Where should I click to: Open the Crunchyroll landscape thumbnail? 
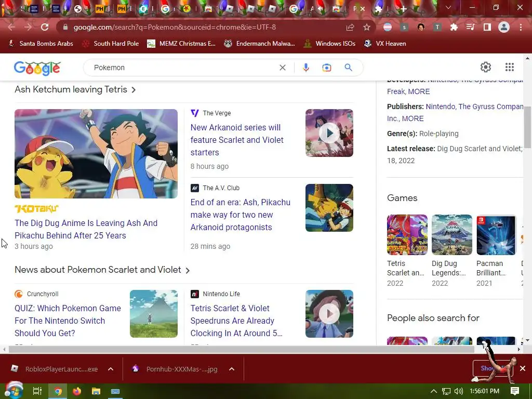[153, 313]
